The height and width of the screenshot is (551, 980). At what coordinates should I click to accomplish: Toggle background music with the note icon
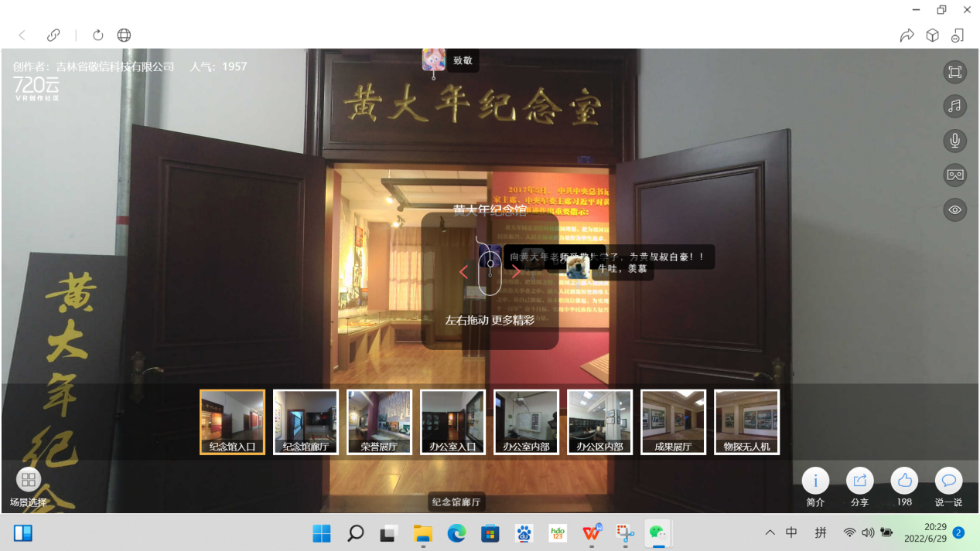pyautogui.click(x=954, y=106)
